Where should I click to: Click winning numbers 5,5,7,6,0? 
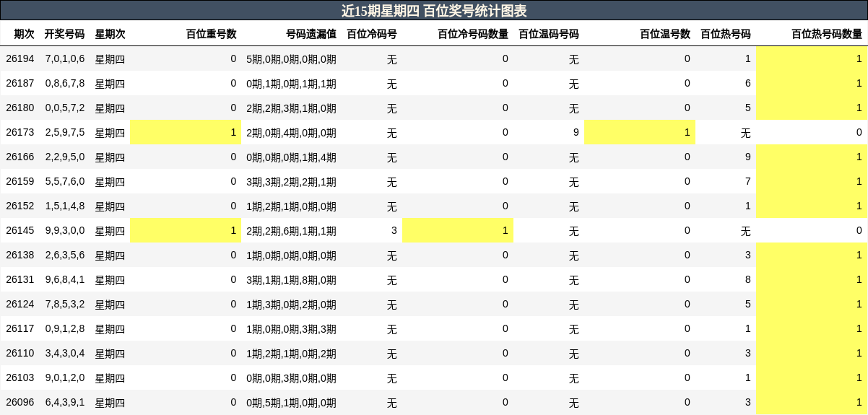pyautogui.click(x=65, y=181)
